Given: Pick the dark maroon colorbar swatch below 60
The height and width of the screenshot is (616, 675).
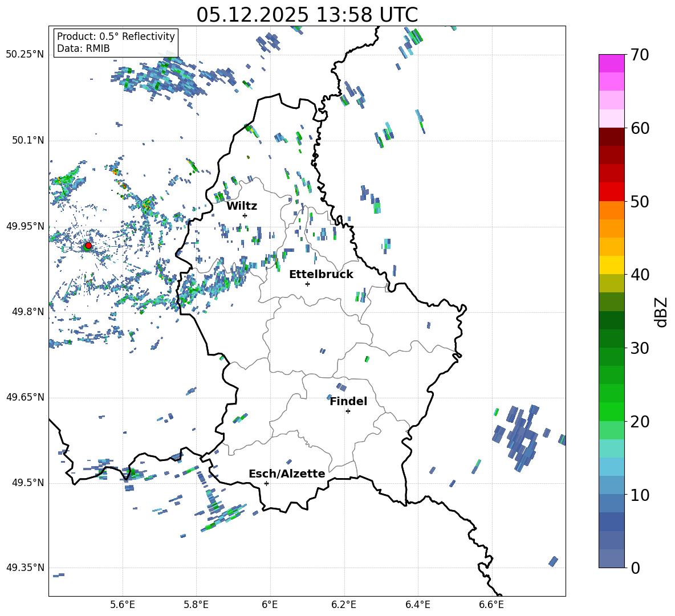Looking at the screenshot, I should coord(611,136).
